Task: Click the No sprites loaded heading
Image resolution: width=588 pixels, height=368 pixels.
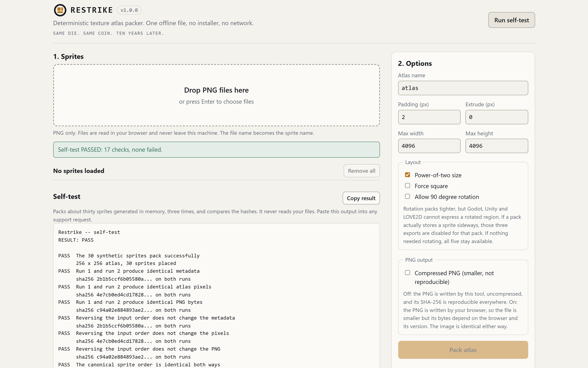Action: point(78,171)
